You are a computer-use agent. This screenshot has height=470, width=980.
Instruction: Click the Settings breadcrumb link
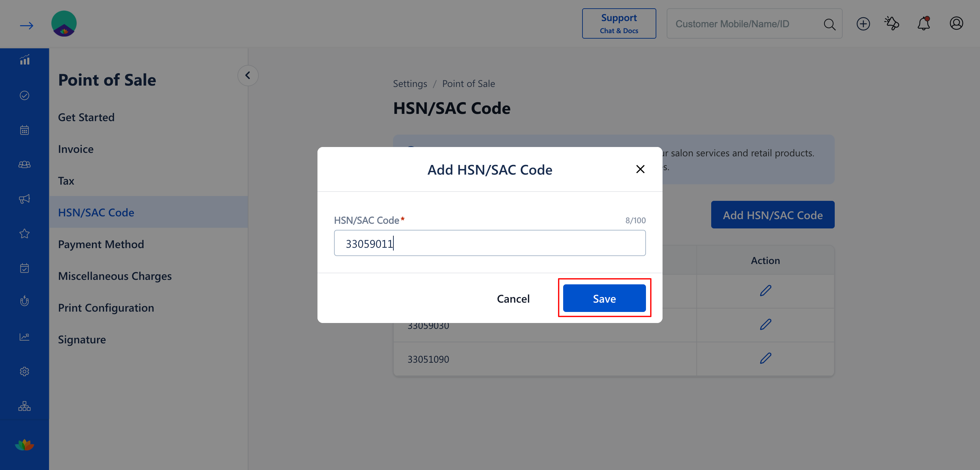410,84
